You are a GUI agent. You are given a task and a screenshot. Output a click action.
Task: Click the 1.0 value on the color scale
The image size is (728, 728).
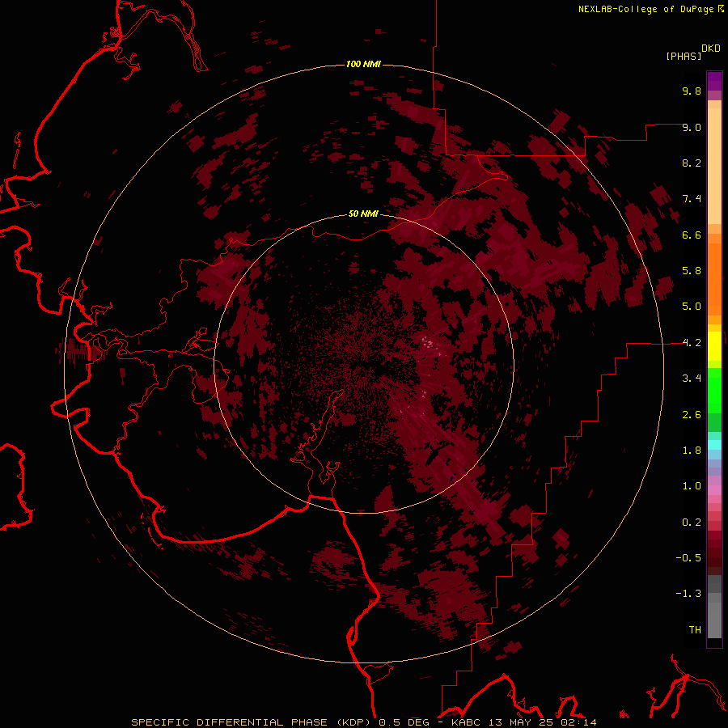tap(692, 486)
